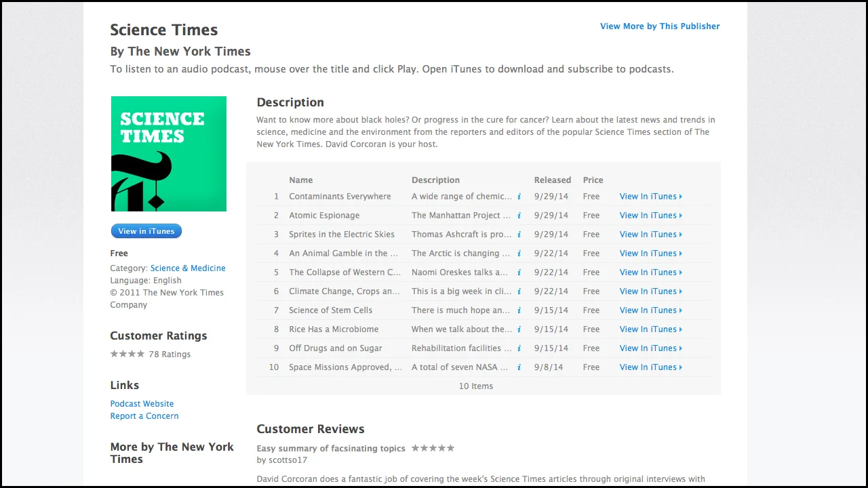Click the five-star rating on scottso17's review
The height and width of the screenshot is (488, 868).
[x=433, y=448]
